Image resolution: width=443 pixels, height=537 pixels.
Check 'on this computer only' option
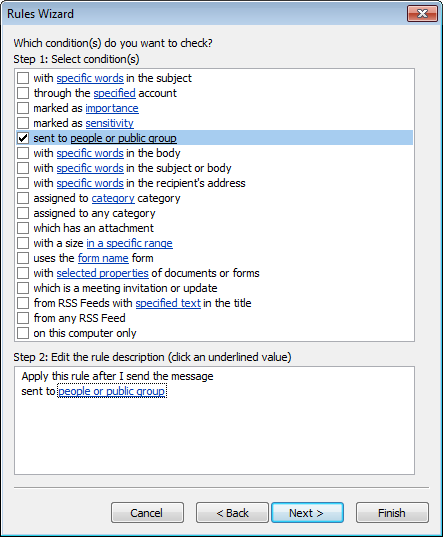pyautogui.click(x=23, y=333)
